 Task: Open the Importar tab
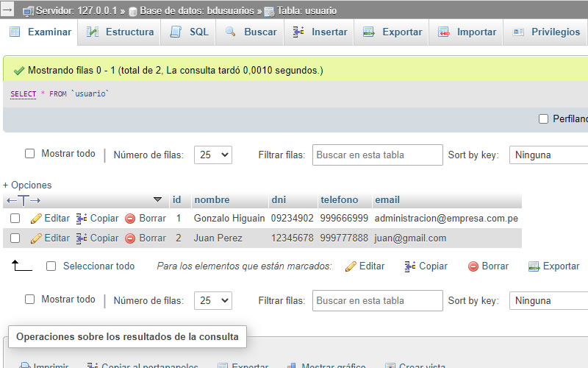[467, 32]
